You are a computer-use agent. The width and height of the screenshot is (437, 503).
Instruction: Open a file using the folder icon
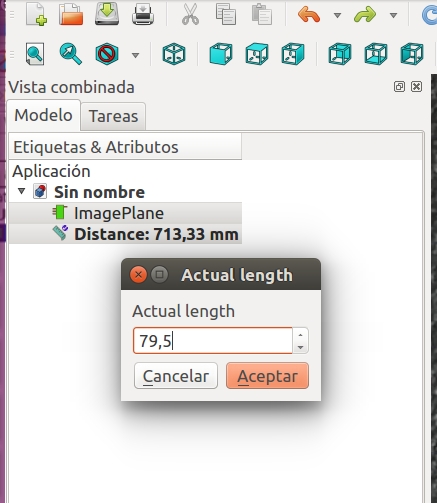click(71, 14)
